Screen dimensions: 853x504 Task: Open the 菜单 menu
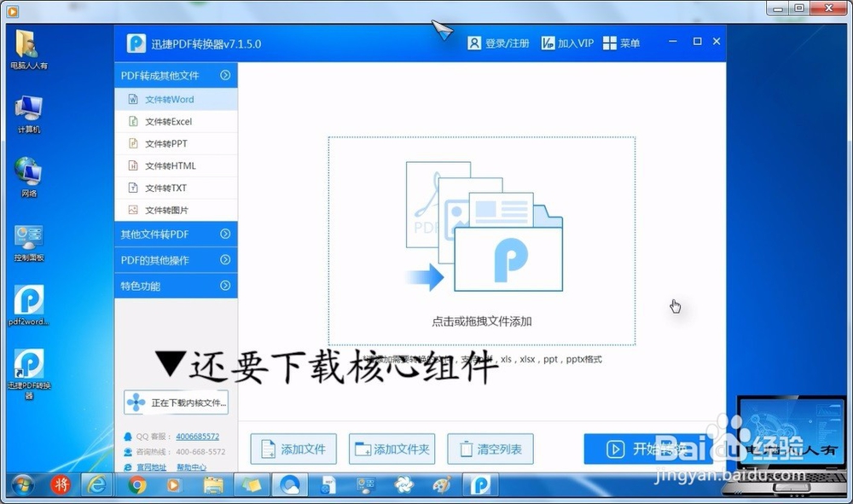pos(621,43)
